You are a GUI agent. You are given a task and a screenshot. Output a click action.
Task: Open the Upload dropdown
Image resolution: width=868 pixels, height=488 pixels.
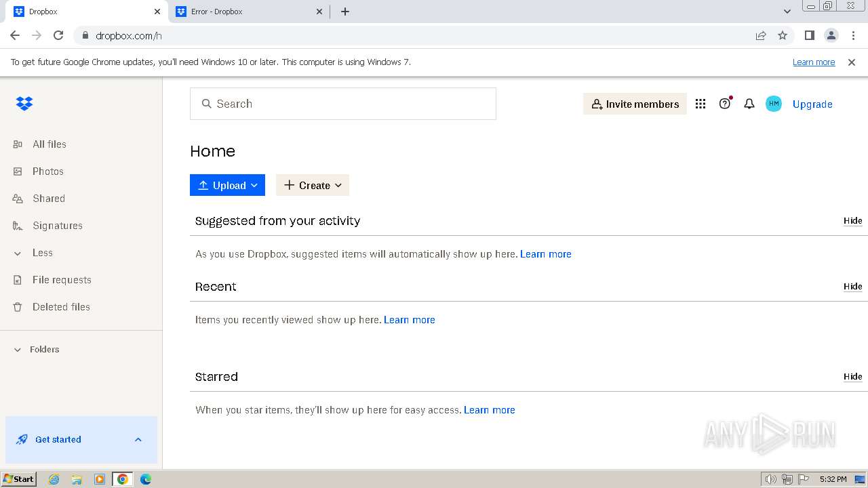point(227,185)
